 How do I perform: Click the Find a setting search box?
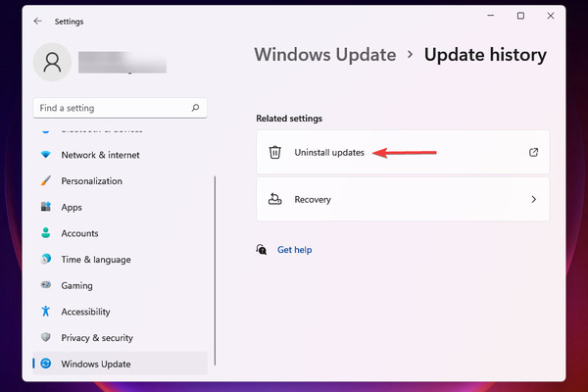click(x=120, y=108)
